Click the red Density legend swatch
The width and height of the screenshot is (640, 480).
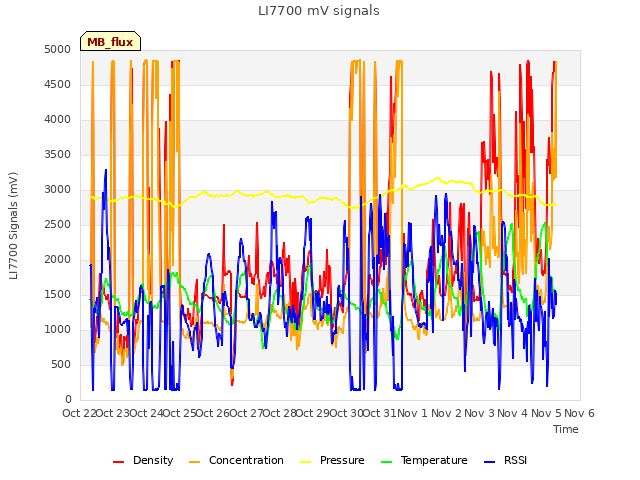pyautogui.click(x=118, y=462)
